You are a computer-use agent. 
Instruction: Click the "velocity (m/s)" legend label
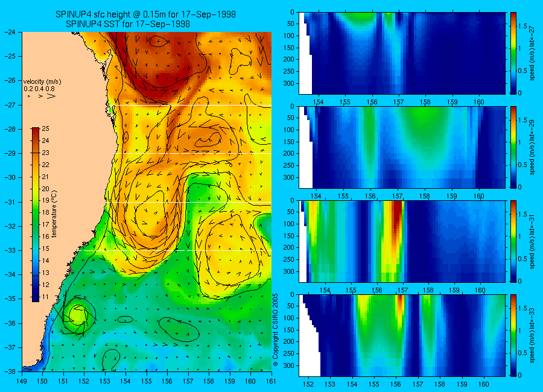click(42, 82)
